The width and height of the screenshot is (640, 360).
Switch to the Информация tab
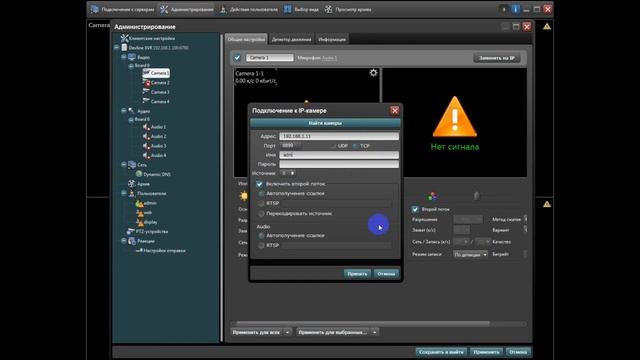tap(332, 39)
